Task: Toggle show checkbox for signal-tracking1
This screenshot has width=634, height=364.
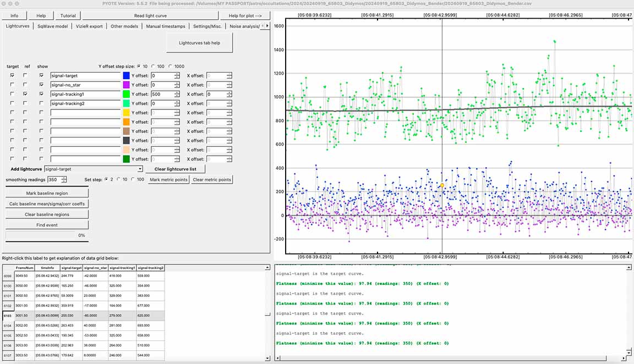Action: tap(41, 94)
